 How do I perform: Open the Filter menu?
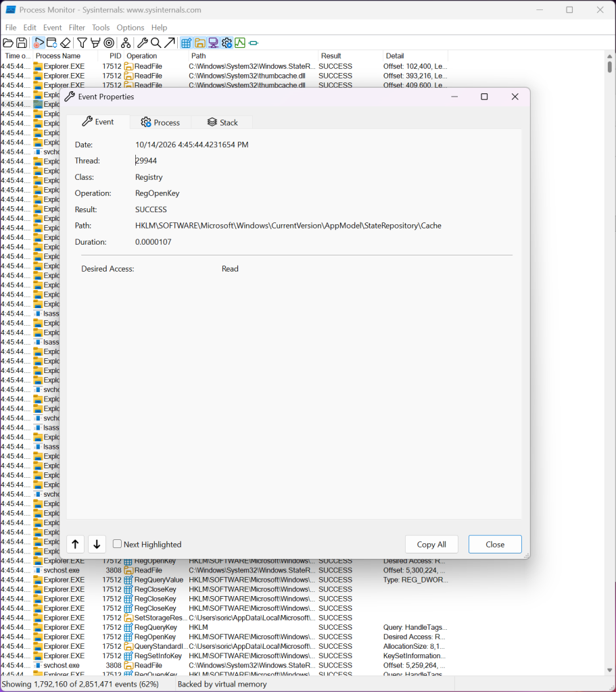[x=77, y=27]
